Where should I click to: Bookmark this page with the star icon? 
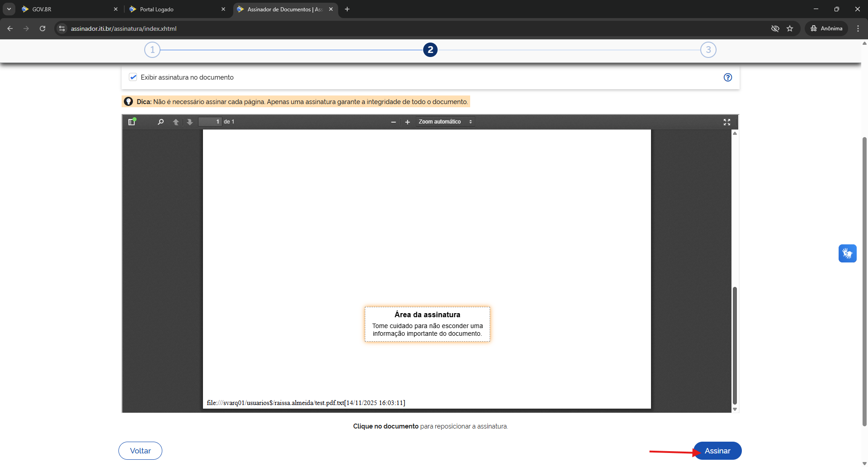coord(790,29)
